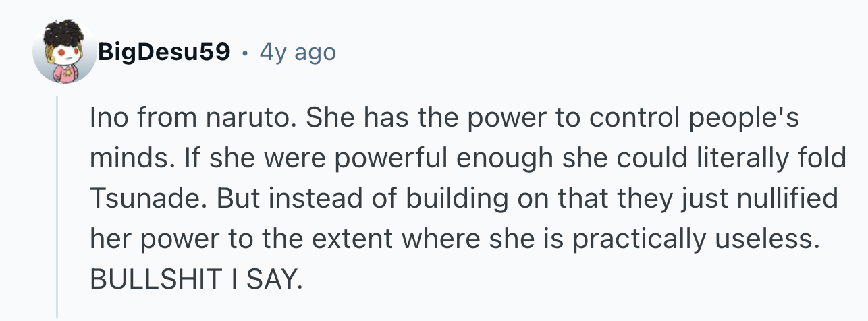Viewport: 868px width, 321px height.
Task: Open the "4y ago" comment permalink
Action: coord(298,53)
